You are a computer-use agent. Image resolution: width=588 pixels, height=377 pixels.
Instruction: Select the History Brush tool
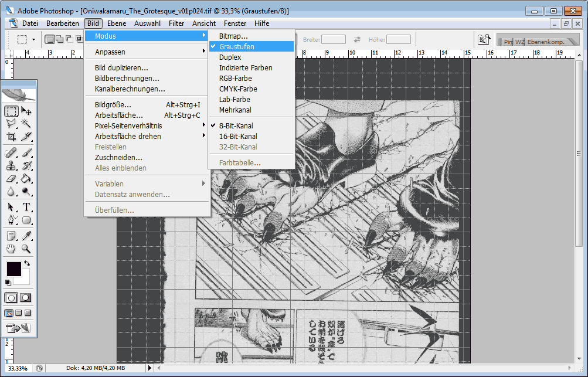26,165
